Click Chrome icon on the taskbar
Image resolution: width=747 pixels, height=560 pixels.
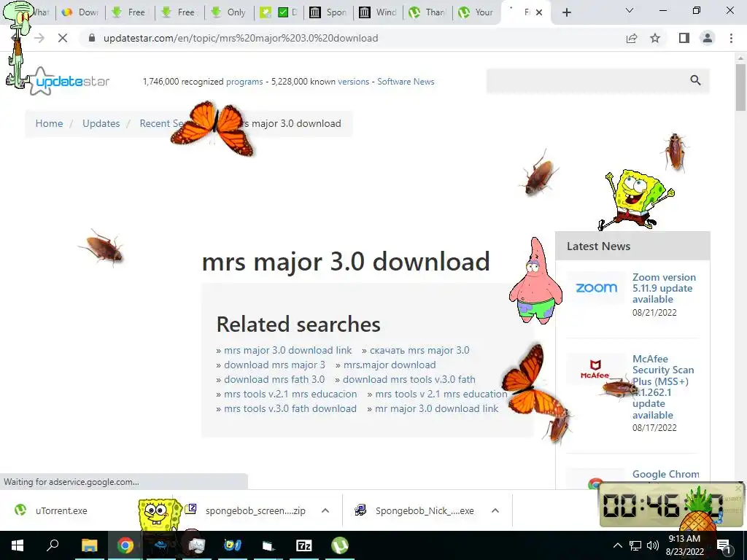125,545
